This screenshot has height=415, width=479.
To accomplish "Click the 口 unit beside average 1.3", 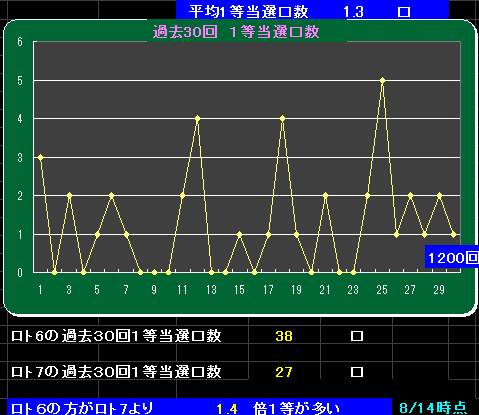I will 404,12.
